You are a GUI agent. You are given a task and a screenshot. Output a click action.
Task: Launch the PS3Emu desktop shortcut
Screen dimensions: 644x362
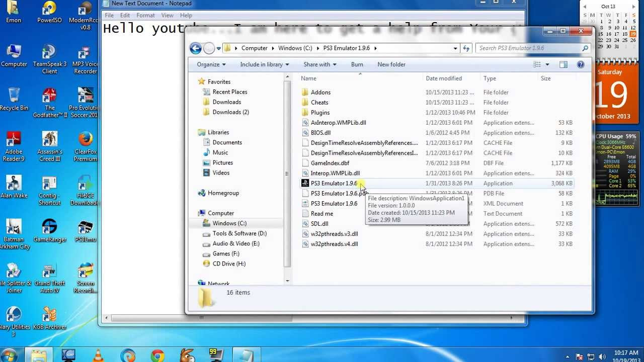(85, 231)
